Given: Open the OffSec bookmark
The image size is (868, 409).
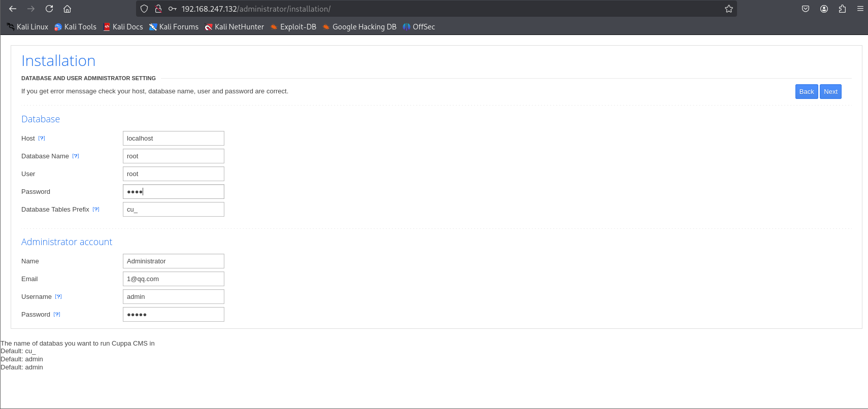Looking at the screenshot, I should click(x=419, y=27).
